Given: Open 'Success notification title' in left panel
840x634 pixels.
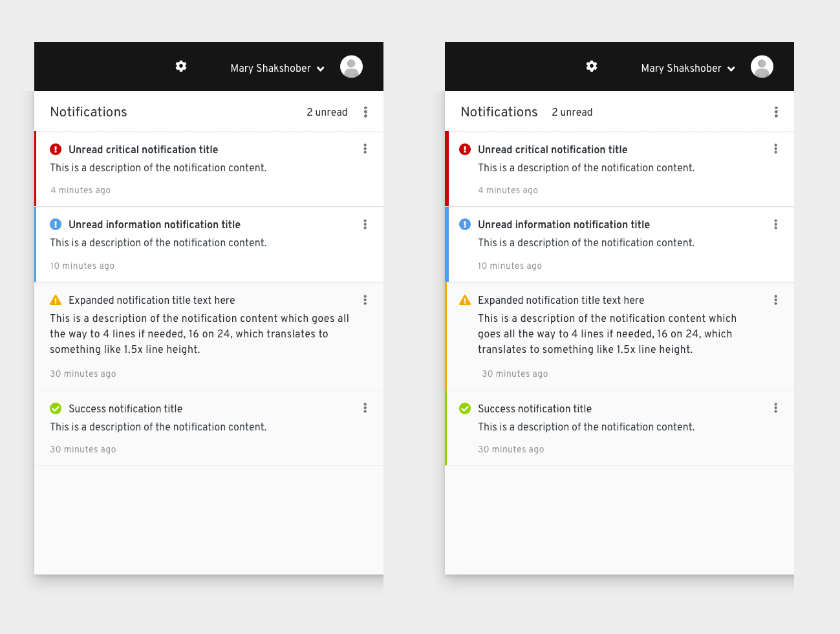Looking at the screenshot, I should [125, 408].
